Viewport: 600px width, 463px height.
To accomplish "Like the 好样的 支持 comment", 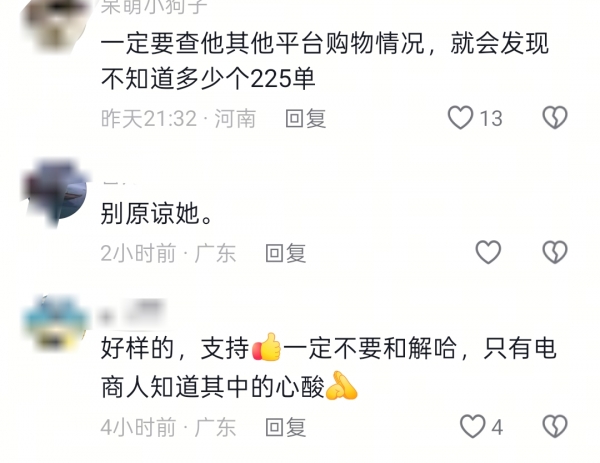I will 473,426.
